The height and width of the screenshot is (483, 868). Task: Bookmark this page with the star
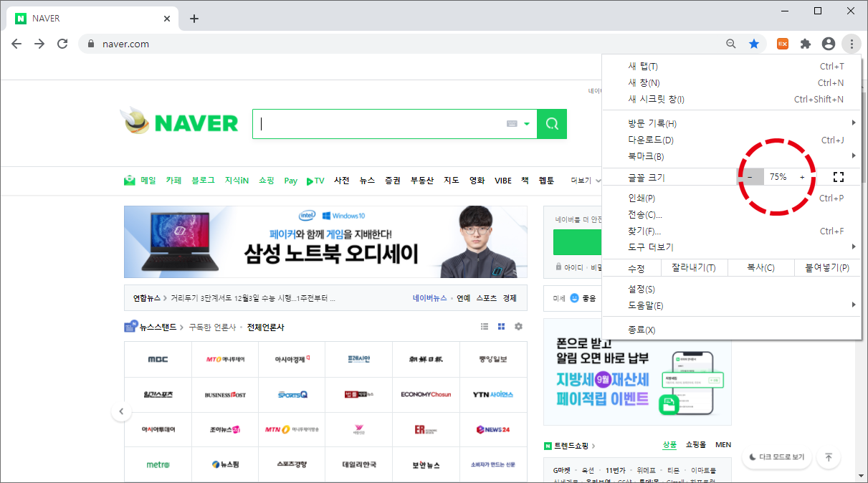click(x=754, y=44)
